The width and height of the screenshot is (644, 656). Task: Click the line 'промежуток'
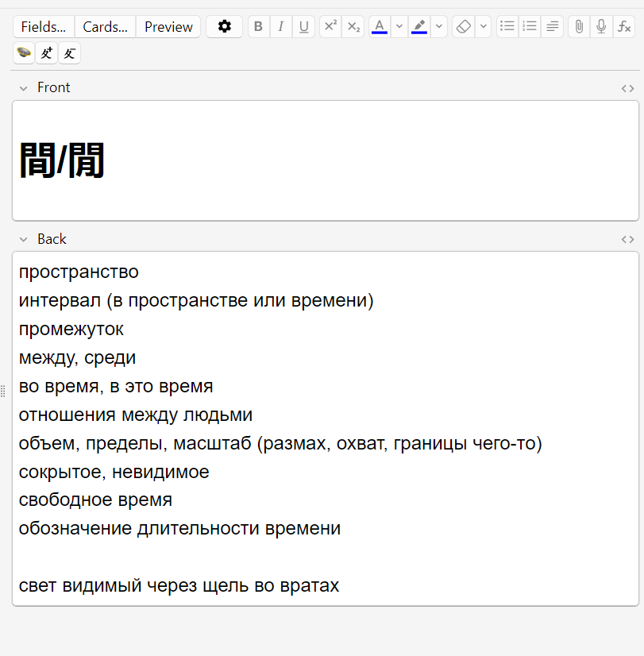pos(71,330)
